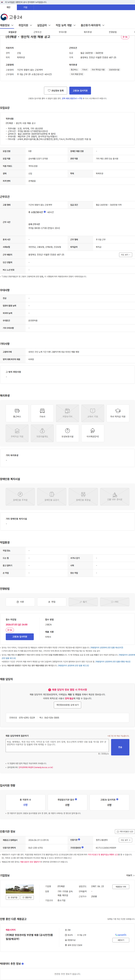This screenshot has height=980, width=135.
Task: Click the 교육비 지원 benefit icon
Action: [x=93, y=413]
